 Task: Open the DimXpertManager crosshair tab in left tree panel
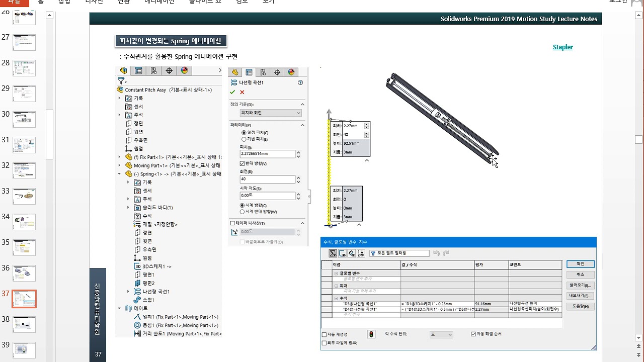169,71
